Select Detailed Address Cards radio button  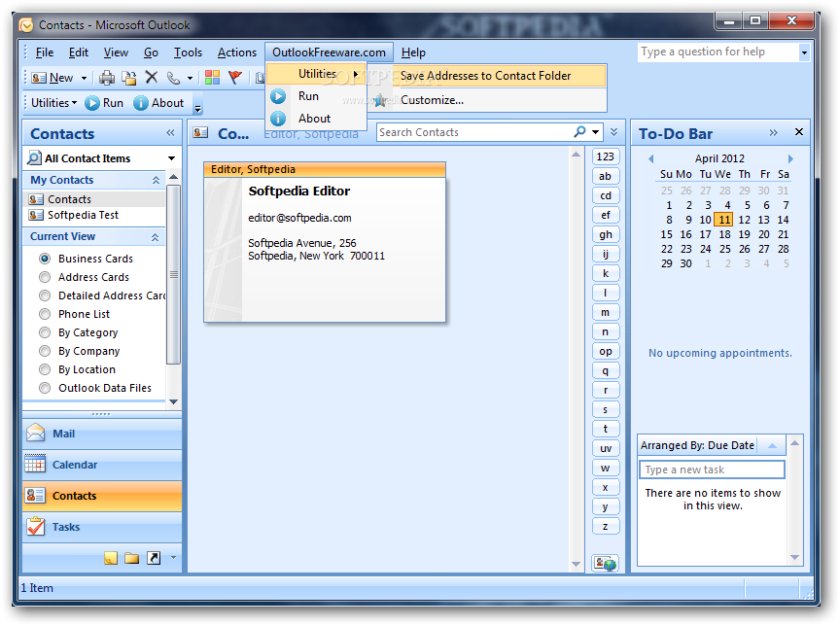pyautogui.click(x=45, y=296)
